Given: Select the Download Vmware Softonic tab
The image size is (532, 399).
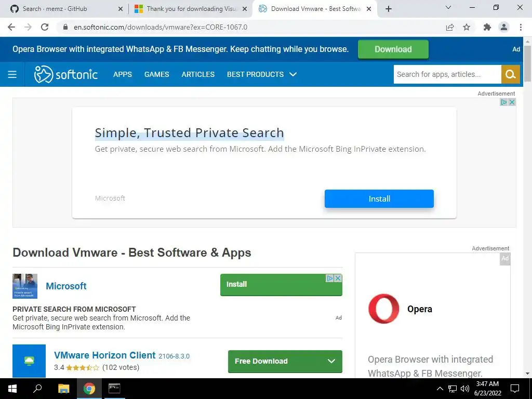Looking at the screenshot, I should click(315, 9).
